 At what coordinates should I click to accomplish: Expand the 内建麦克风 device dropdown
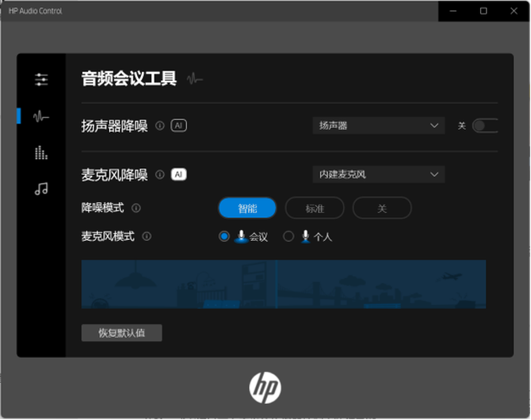378,174
